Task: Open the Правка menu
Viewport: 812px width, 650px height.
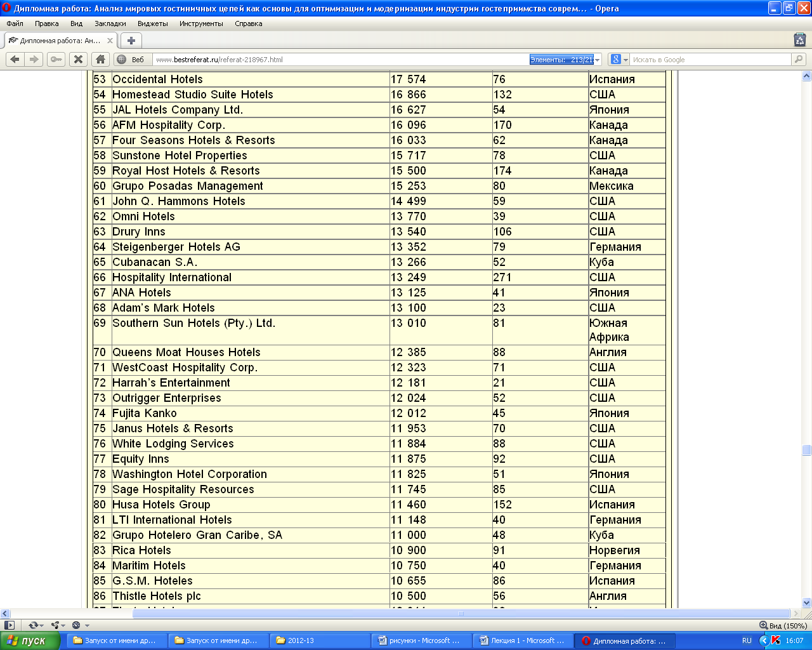Action: (x=47, y=23)
